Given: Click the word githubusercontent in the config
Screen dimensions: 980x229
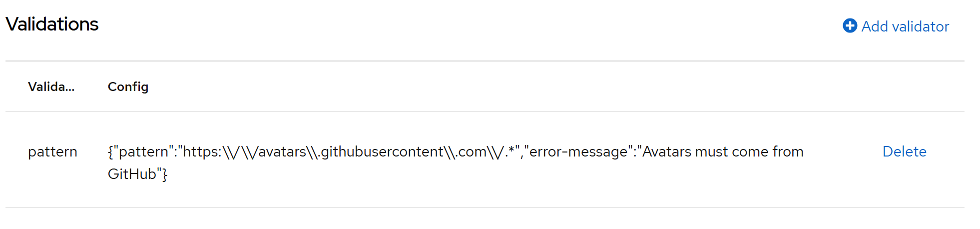Looking at the screenshot, I should 382,151.
